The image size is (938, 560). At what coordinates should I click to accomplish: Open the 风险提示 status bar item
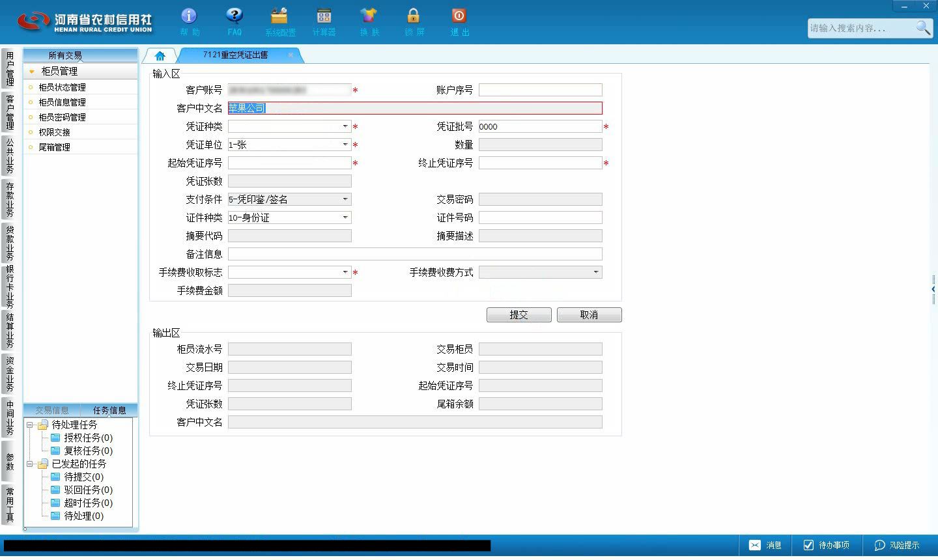[897, 545]
